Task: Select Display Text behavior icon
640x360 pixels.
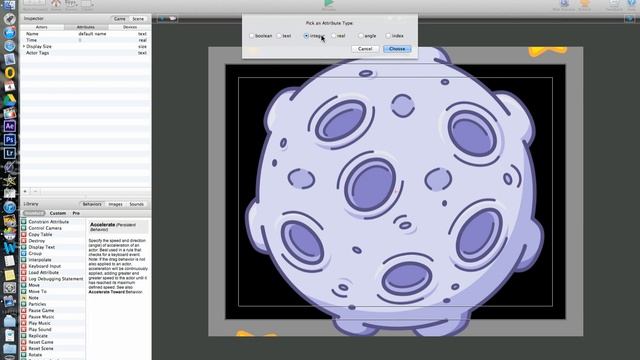Action: pos(24,247)
